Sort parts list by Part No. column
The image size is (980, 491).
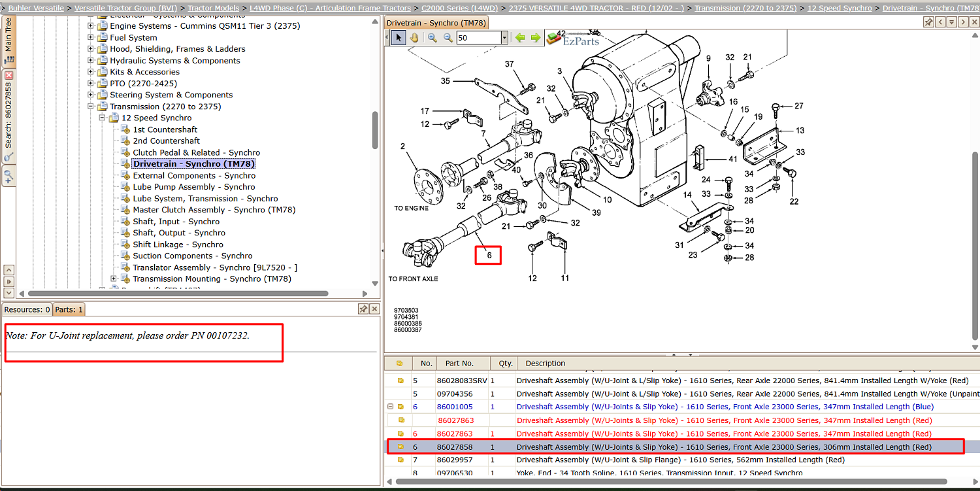(x=464, y=364)
